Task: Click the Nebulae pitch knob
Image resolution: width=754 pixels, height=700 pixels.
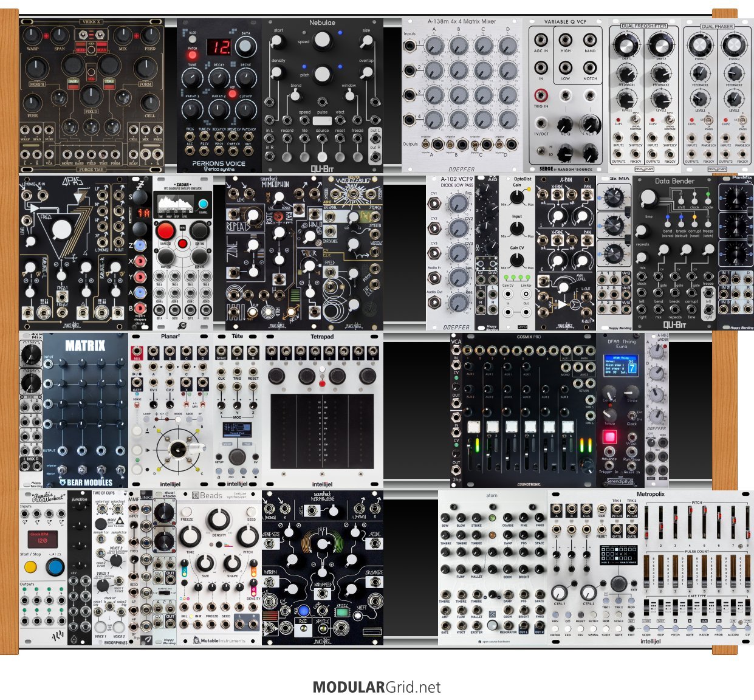Action: pyautogui.click(x=323, y=75)
